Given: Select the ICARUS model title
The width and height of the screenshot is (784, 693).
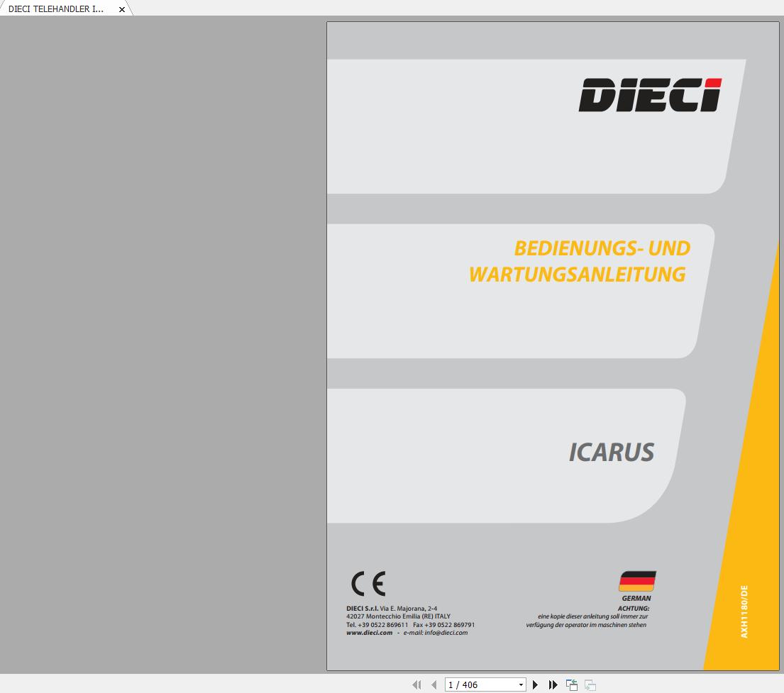Looking at the screenshot, I should (x=611, y=452).
